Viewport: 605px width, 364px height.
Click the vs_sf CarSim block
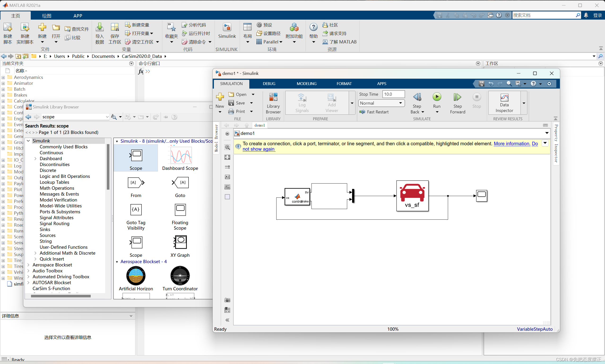(412, 196)
